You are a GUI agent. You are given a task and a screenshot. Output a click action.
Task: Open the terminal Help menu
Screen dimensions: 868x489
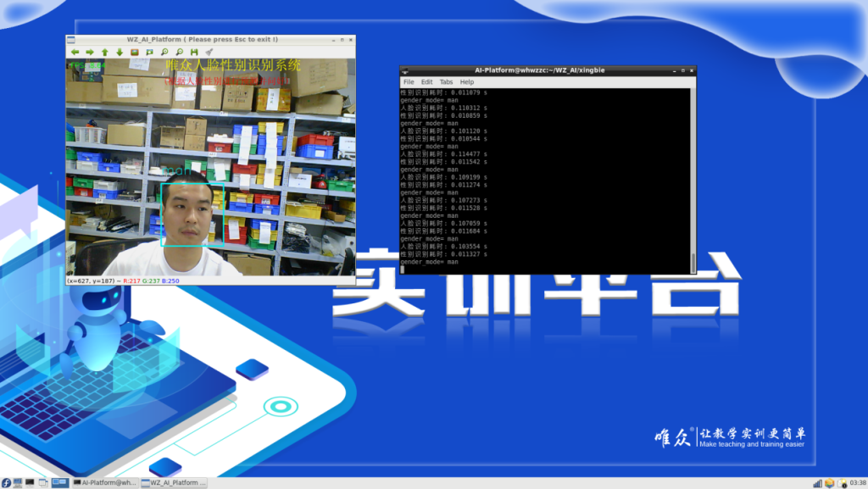click(467, 82)
